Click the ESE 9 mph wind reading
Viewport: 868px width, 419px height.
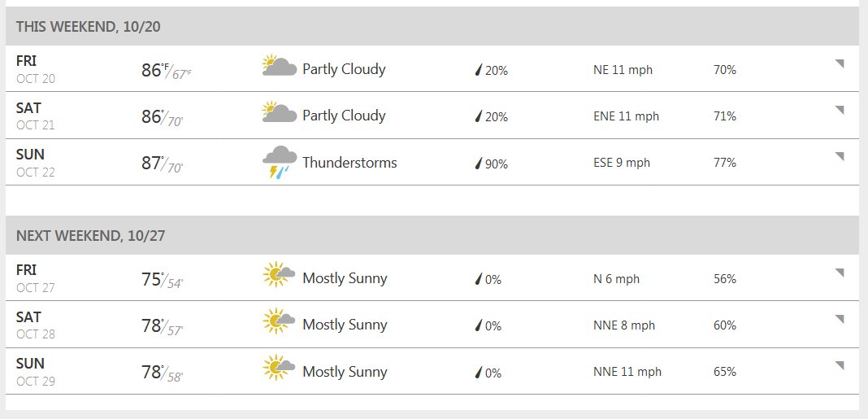622,163
